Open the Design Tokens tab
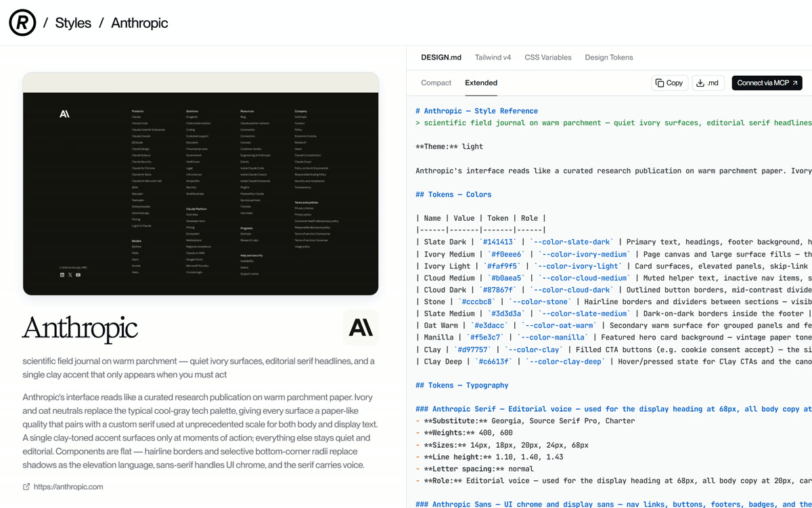The height and width of the screenshot is (508, 812). tap(609, 58)
